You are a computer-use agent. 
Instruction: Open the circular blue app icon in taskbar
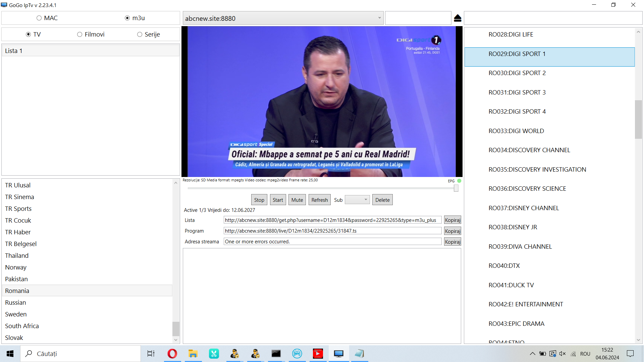click(297, 354)
